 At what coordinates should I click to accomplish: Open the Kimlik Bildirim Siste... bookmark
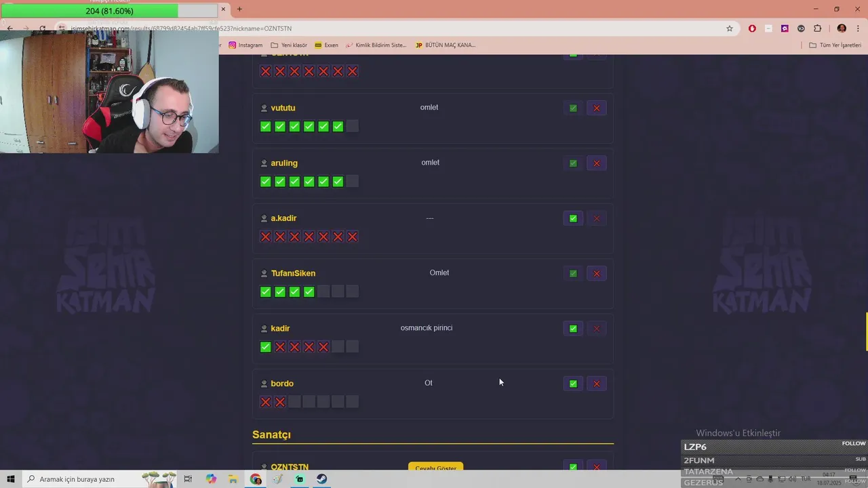376,45
